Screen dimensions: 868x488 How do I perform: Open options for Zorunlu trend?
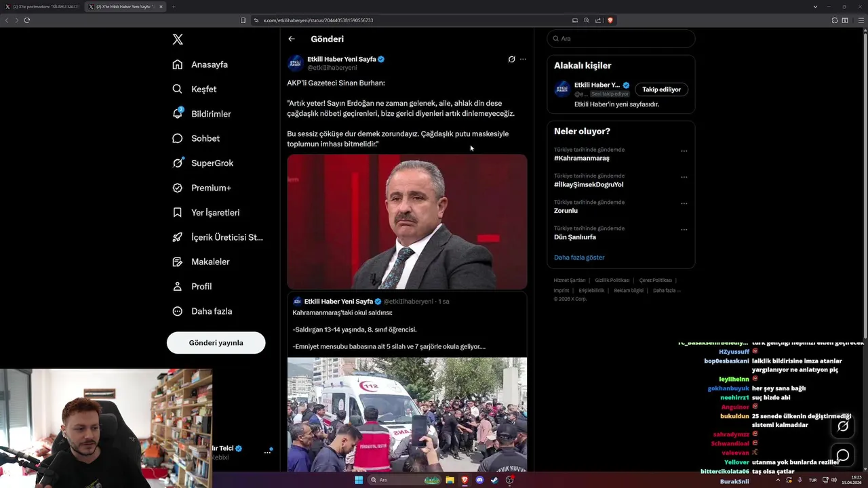point(684,203)
